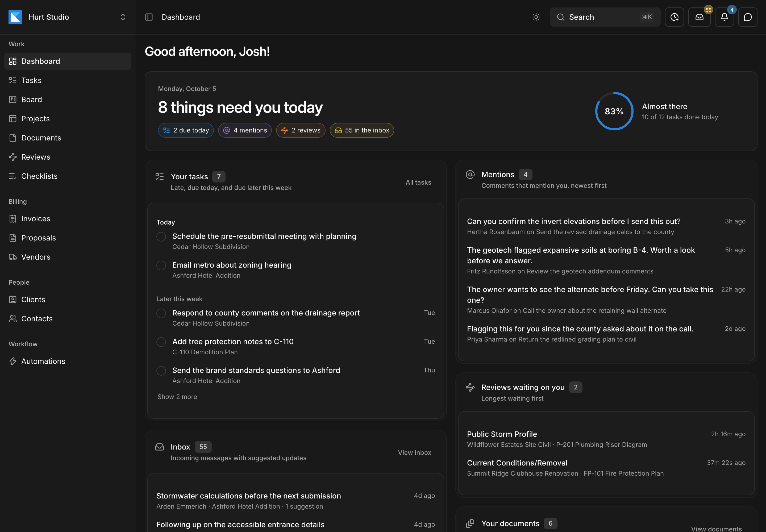Check off Respond to county comments task
This screenshot has width=766, height=532.
point(161,313)
